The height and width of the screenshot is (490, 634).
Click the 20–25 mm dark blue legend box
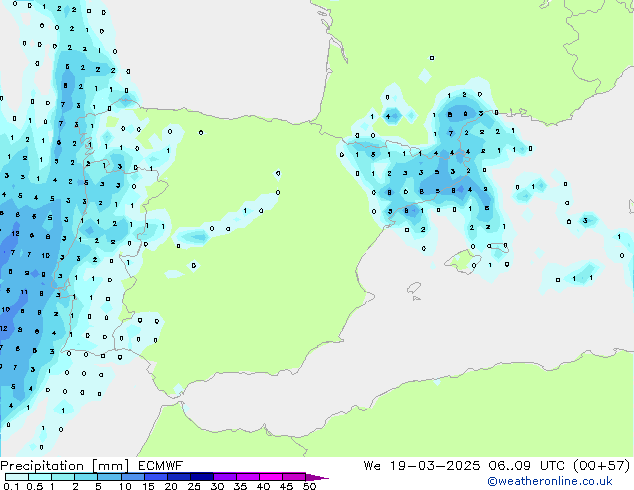[178, 477]
